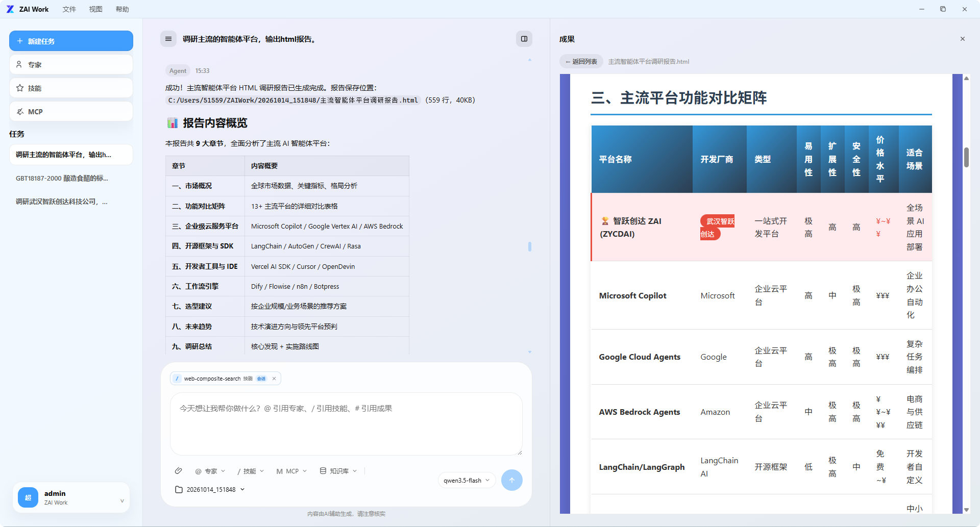Click the bar chart icon beside 报告内容概览
The image size is (980, 527).
click(x=173, y=123)
